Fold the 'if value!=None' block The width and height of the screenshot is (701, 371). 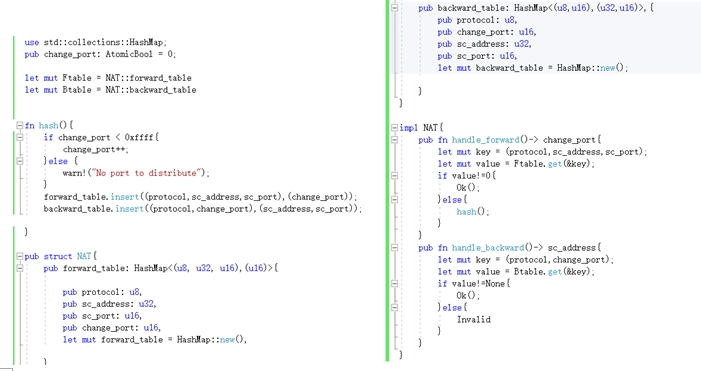coord(395,283)
